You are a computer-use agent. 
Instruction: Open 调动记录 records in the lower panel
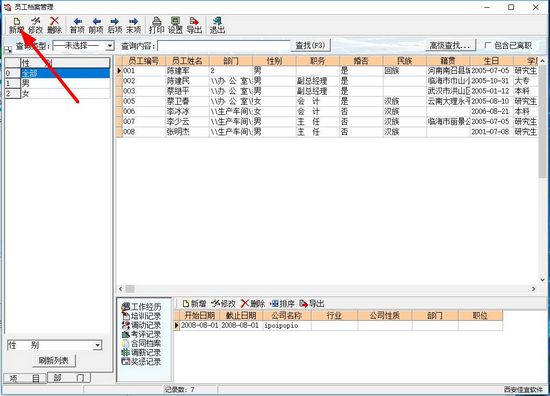[141, 325]
